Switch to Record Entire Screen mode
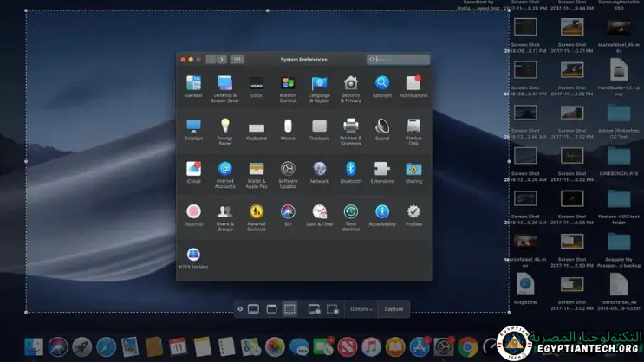 (314, 309)
